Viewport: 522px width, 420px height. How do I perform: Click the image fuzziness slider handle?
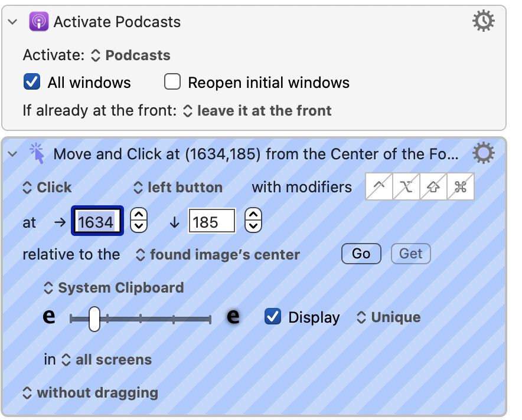click(94, 319)
